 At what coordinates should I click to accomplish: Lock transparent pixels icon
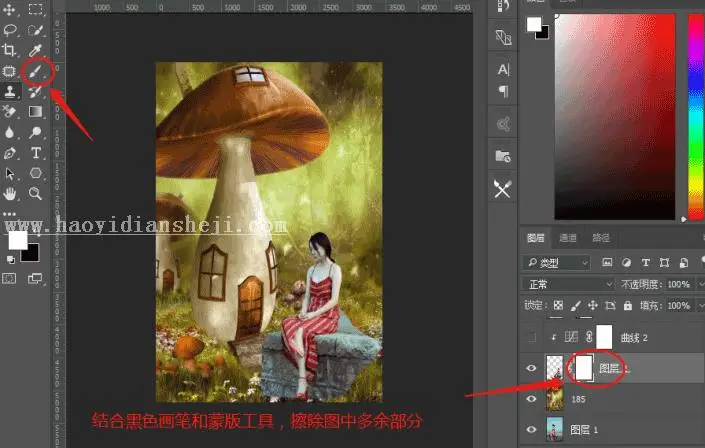pyautogui.click(x=558, y=305)
